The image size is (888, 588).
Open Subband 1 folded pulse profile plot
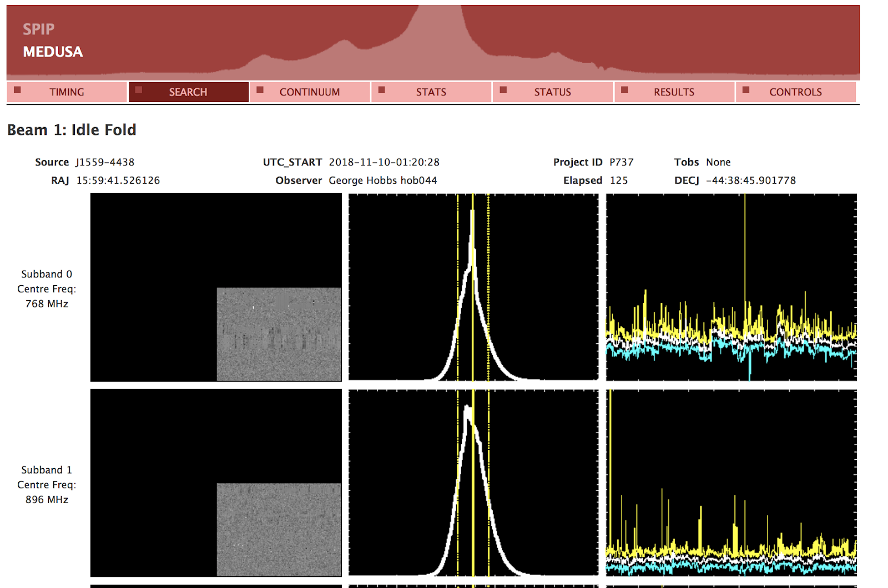[473, 483]
